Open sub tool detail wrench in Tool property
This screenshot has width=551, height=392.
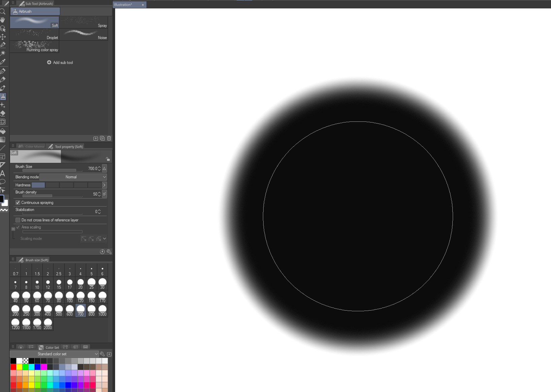click(109, 252)
